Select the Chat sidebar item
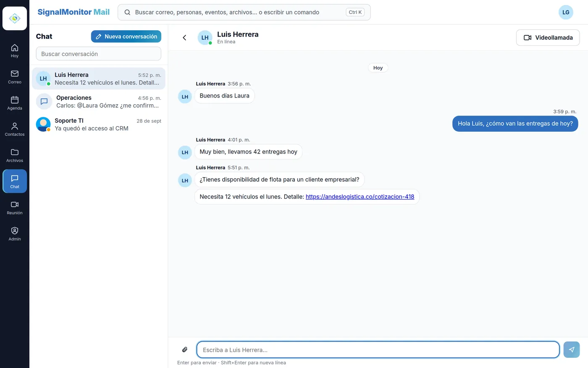The height and width of the screenshot is (368, 588). coord(15,181)
